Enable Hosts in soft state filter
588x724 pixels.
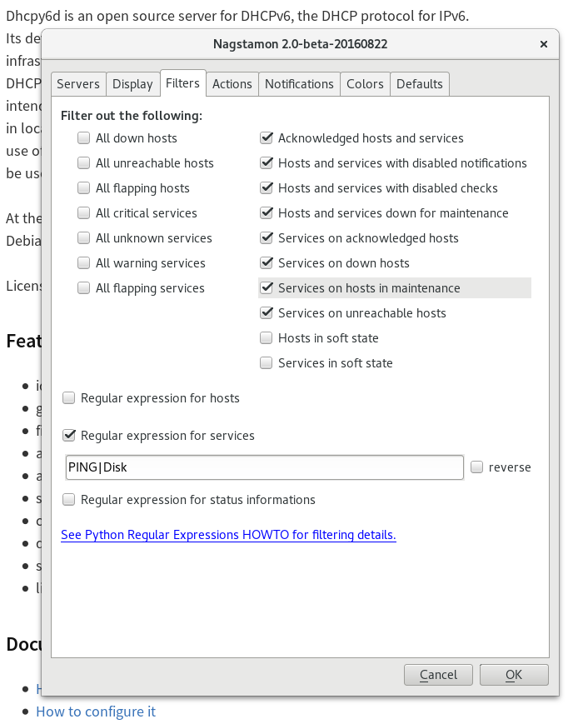click(267, 338)
